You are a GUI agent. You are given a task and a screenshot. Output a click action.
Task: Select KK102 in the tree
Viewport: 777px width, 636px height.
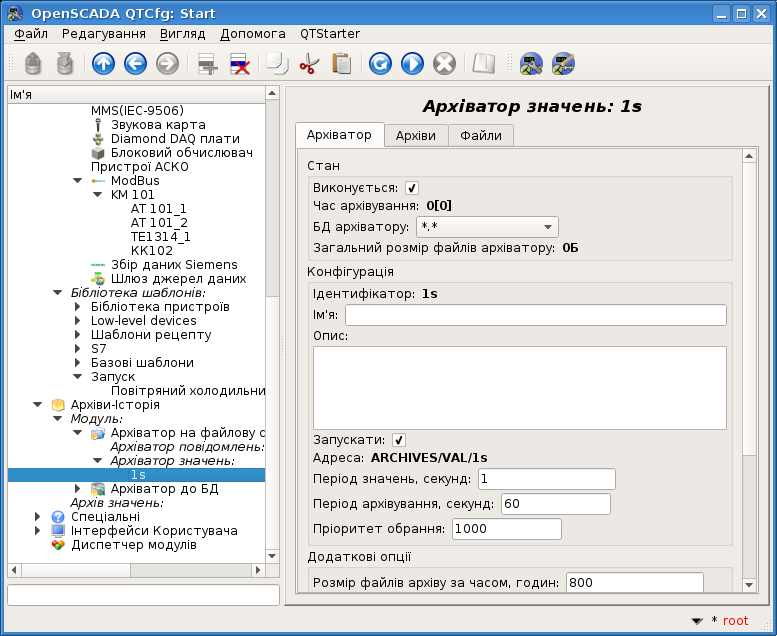click(152, 250)
